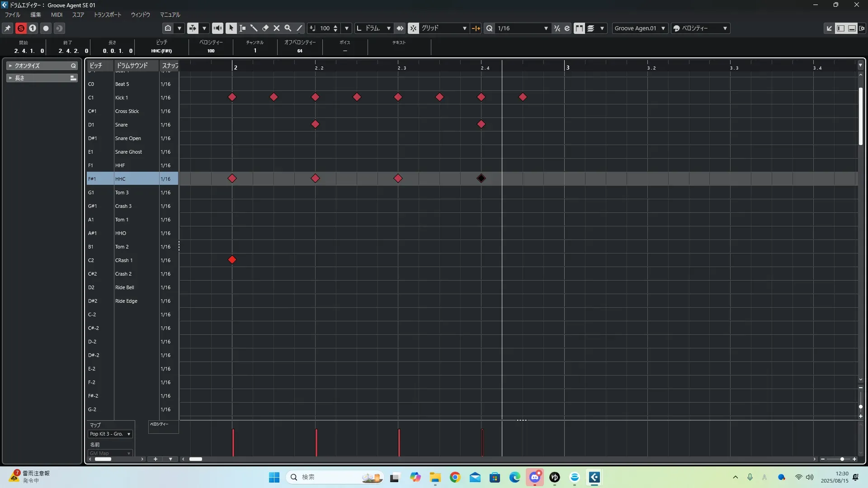Image resolution: width=868 pixels, height=488 pixels.
Task: Click the setup toolbar gear icon
Action: click(862, 28)
